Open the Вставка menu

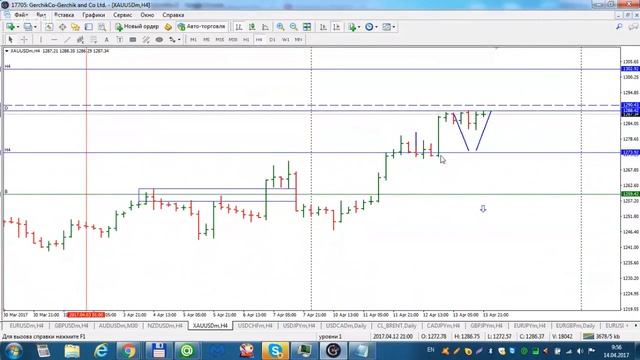coord(64,15)
